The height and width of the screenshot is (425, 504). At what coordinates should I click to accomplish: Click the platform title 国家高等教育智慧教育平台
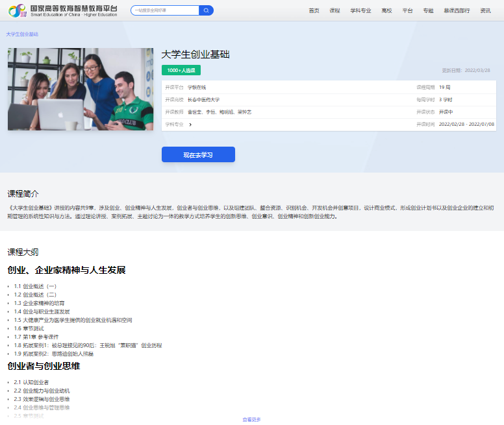(74, 8)
